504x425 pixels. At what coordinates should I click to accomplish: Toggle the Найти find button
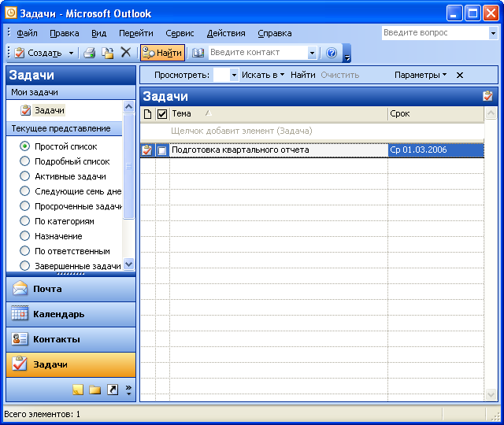[163, 53]
